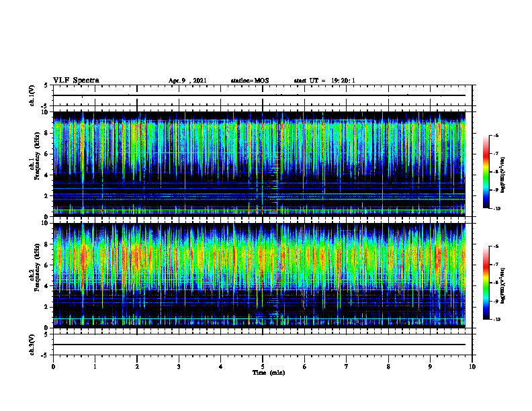The width and height of the screenshot is (532, 411).
Task: Click the ch.2 color bar log(PSD) label
Action: [x=503, y=286]
